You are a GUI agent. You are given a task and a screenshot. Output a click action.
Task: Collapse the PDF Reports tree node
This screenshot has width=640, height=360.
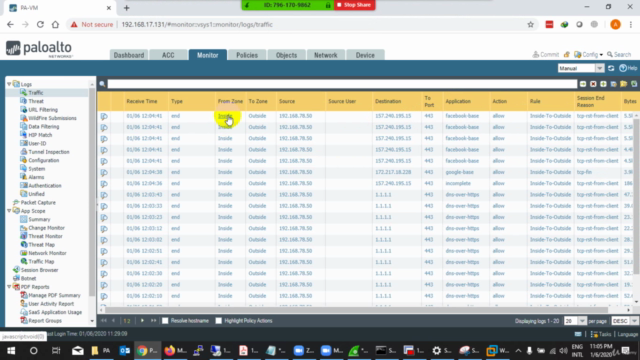click(x=9, y=287)
